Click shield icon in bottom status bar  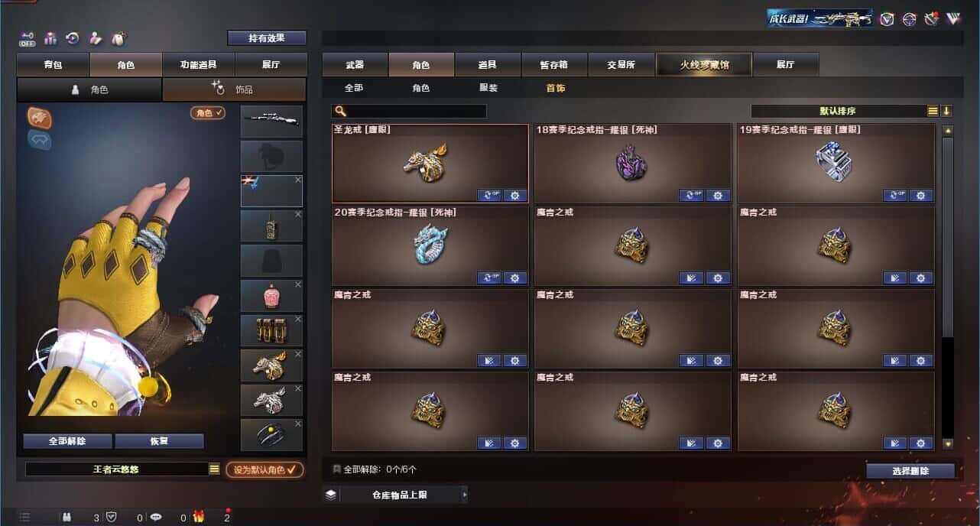[111, 517]
